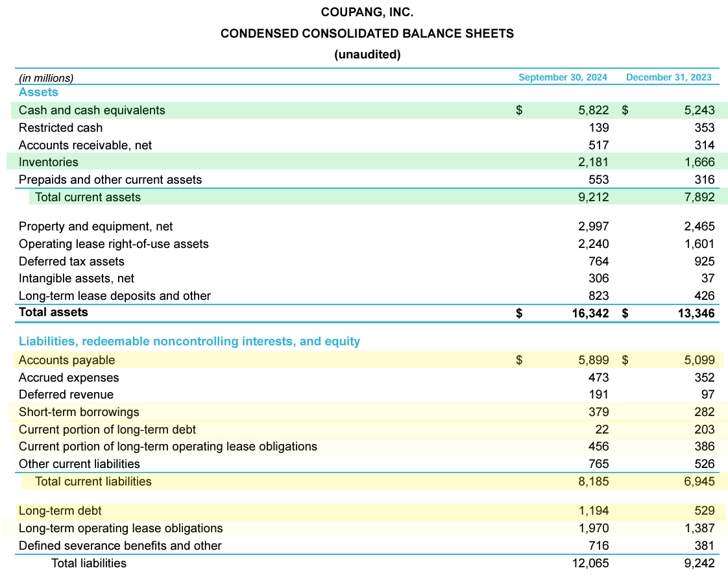Click 'Long-term operating lease obligations' label
Image resolution: width=728 pixels, height=577 pixels.
tap(121, 528)
